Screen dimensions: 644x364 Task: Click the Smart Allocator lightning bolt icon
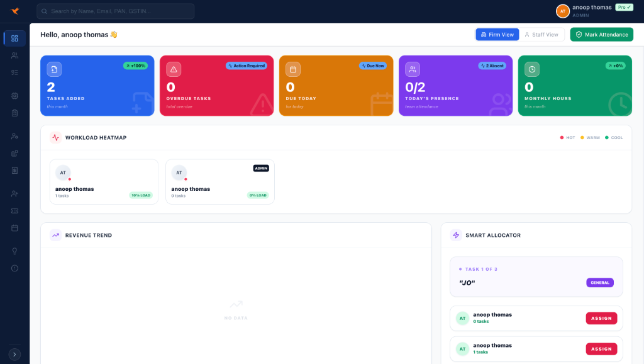(455, 235)
